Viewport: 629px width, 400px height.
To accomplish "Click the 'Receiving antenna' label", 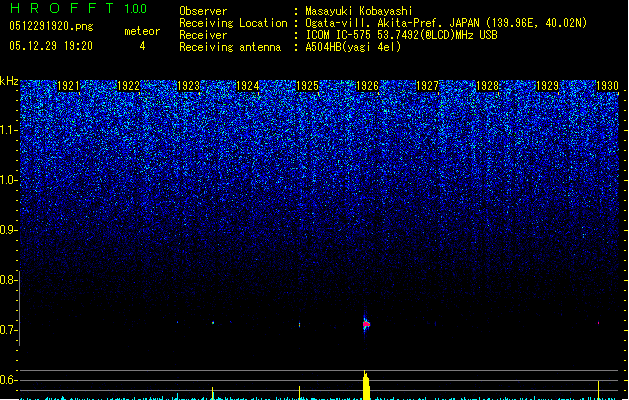I will (x=230, y=47).
